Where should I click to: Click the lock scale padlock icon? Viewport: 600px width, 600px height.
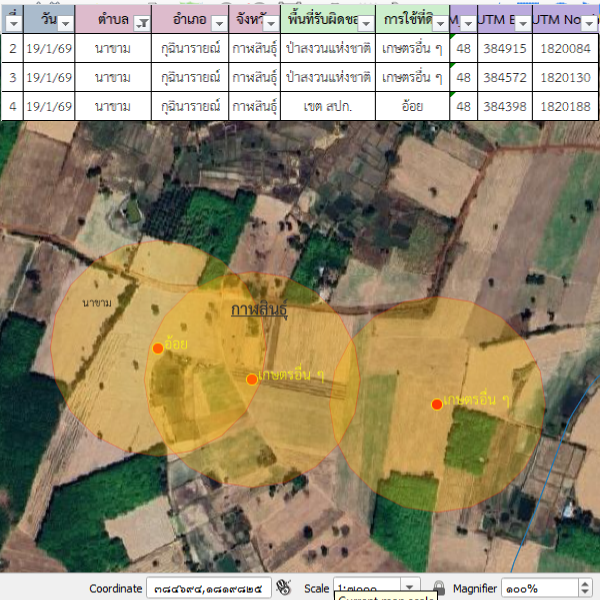pyautogui.click(x=439, y=588)
